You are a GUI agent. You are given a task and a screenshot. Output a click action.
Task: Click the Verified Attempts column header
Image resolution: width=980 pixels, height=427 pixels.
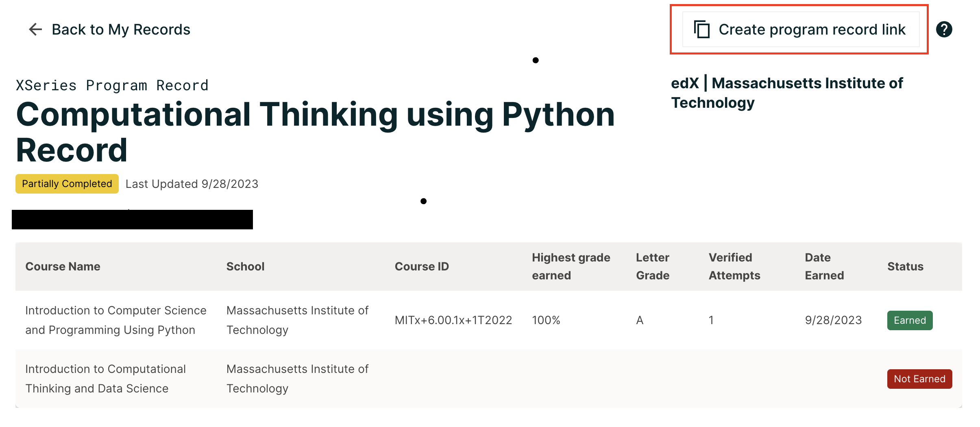(734, 266)
